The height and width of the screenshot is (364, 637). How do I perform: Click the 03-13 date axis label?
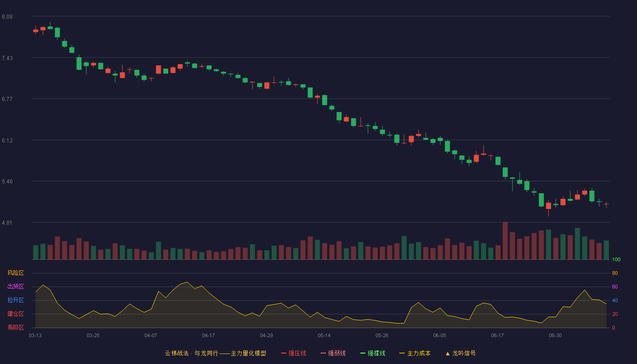[x=35, y=335]
